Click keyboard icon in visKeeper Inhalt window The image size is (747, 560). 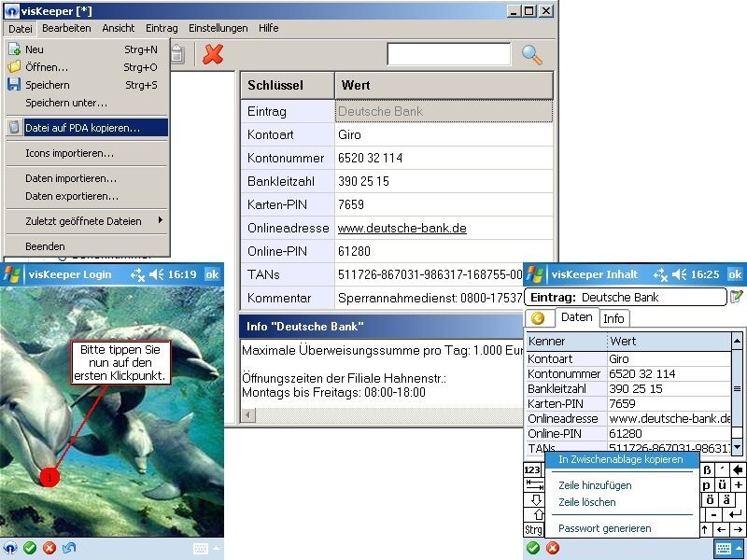click(724, 549)
